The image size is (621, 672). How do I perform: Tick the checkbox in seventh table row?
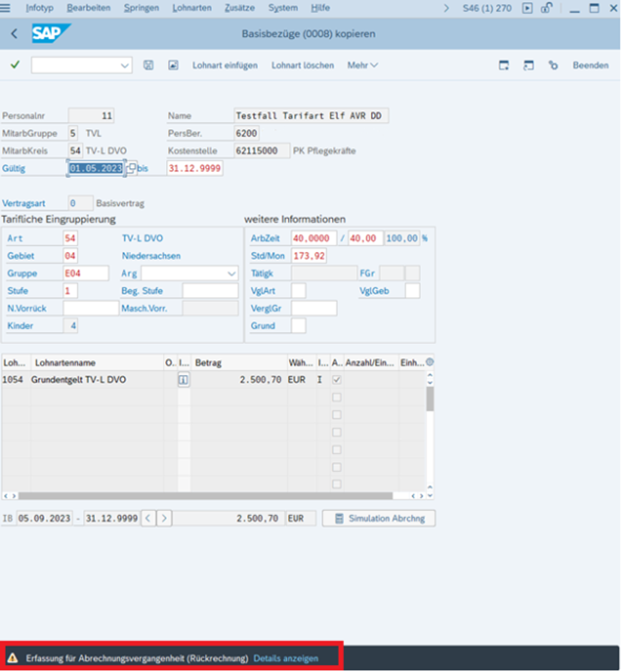(x=337, y=484)
